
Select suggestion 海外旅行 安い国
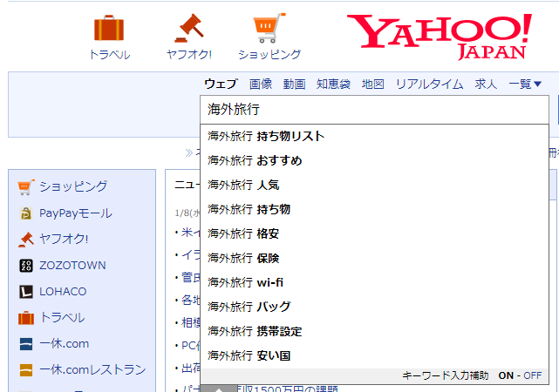[x=374, y=355]
